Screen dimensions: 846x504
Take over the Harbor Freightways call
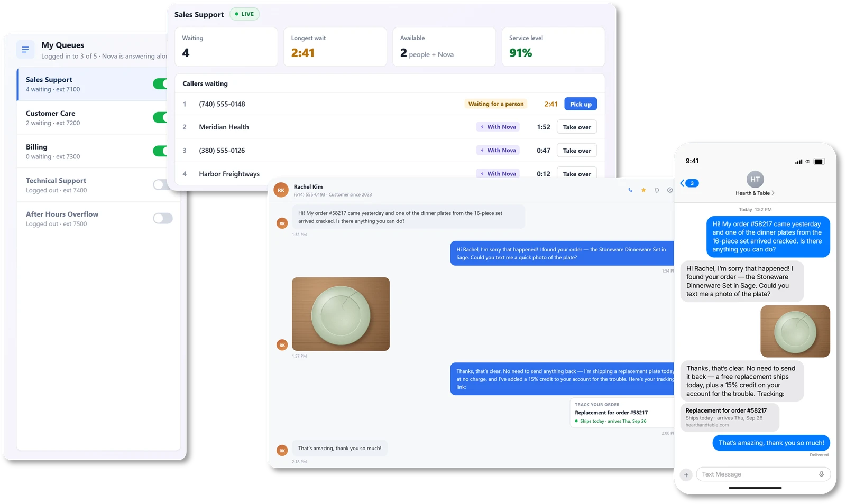(577, 173)
